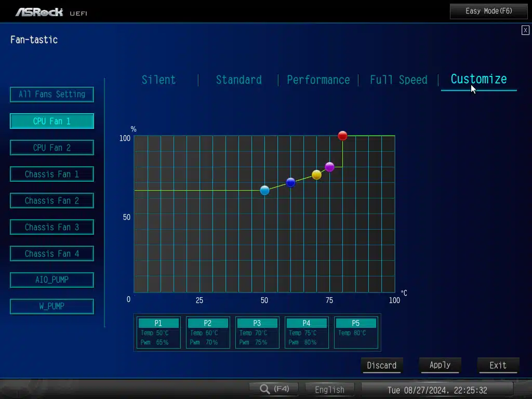Select CPU Fan 2 in sidebar
Viewport: 532px width, 399px height.
pos(52,148)
